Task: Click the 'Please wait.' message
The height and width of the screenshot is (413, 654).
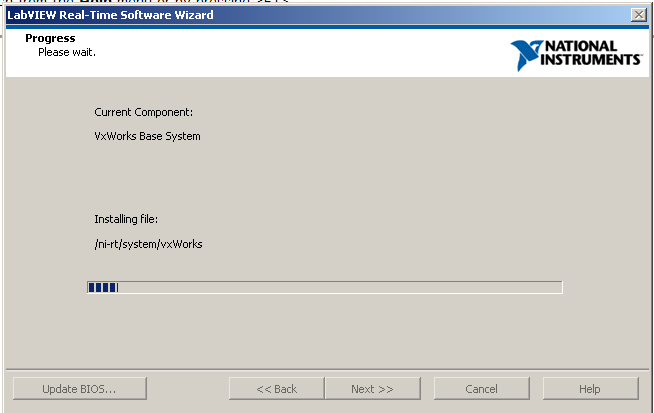Action: [x=67, y=52]
